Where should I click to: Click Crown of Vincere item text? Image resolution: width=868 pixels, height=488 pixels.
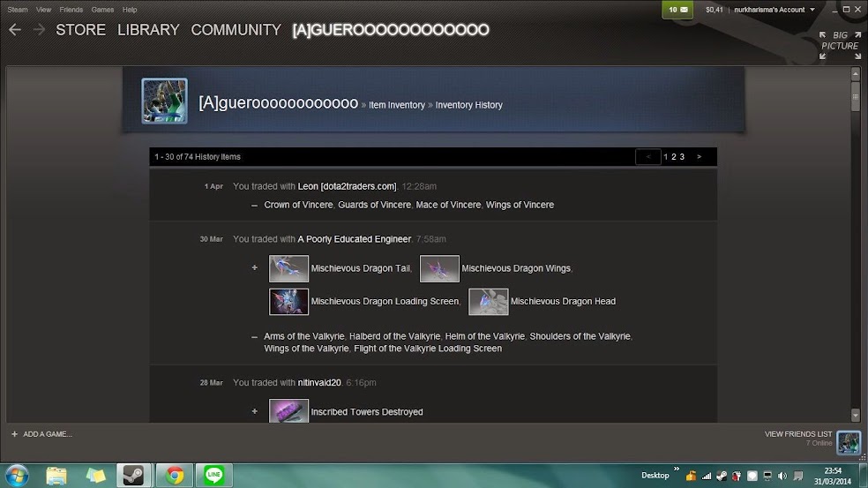(298, 205)
